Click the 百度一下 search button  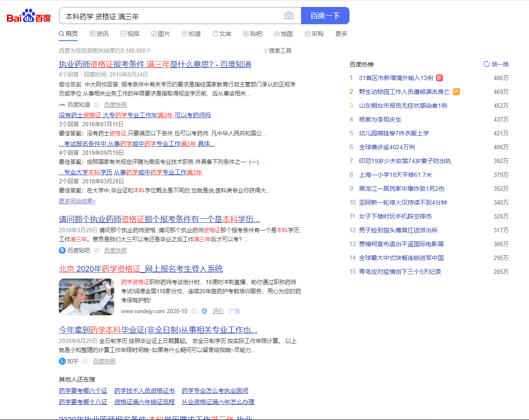pyautogui.click(x=325, y=16)
